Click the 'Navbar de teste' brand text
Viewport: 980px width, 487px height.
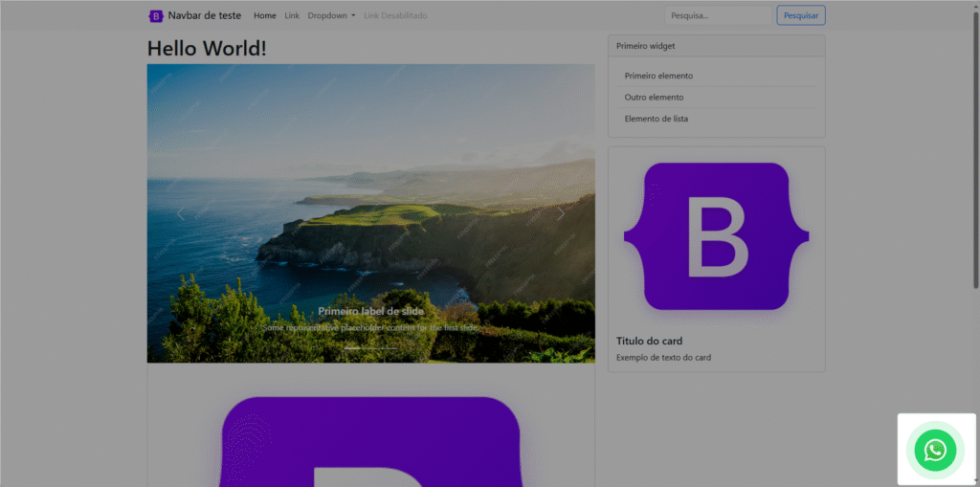[x=205, y=15]
